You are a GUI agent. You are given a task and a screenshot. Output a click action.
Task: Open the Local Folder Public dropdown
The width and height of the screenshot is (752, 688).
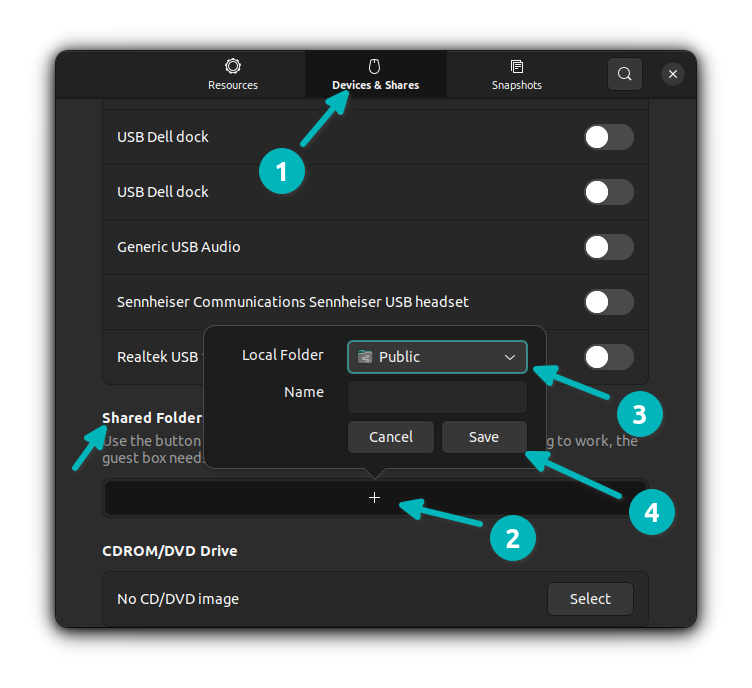pyautogui.click(x=437, y=357)
